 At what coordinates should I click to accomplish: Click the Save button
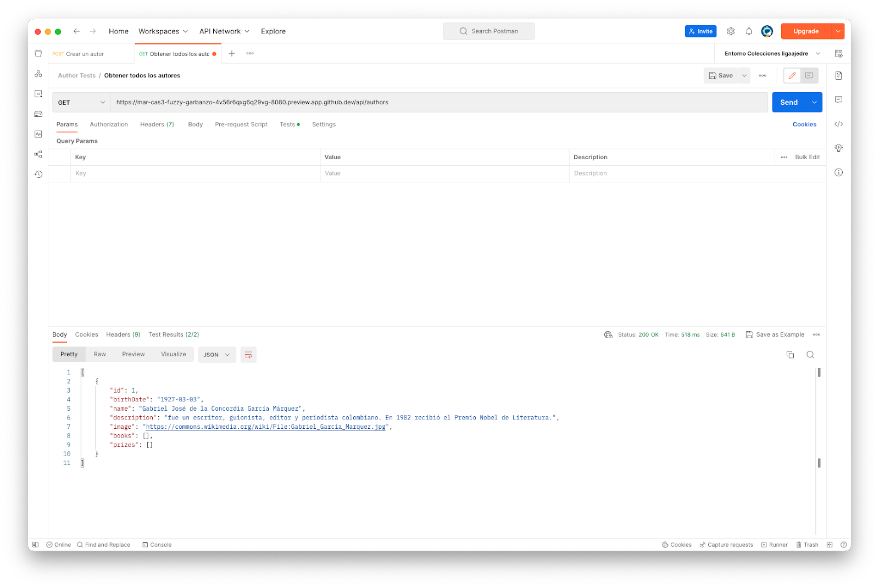[x=721, y=76]
